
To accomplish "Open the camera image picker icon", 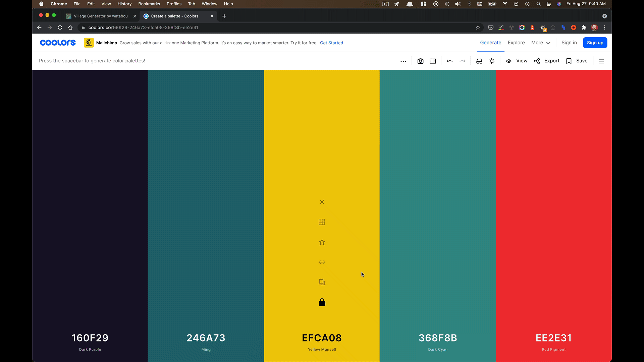I will click(420, 61).
